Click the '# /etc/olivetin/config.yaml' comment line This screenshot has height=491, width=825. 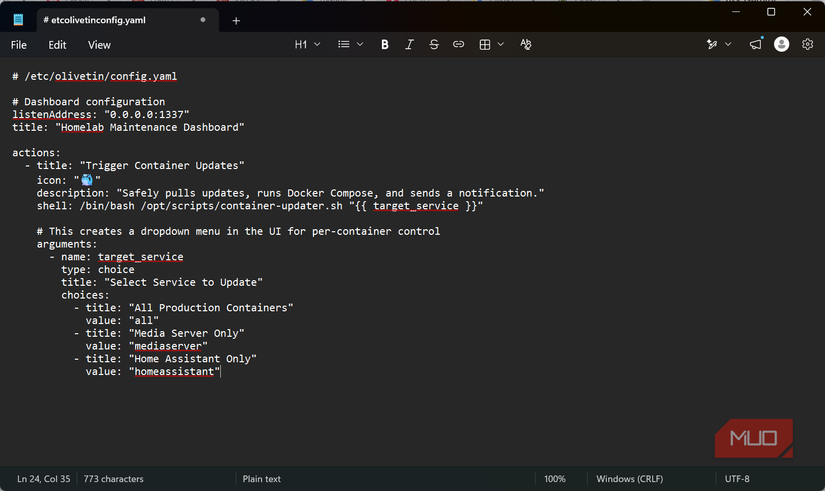95,76
